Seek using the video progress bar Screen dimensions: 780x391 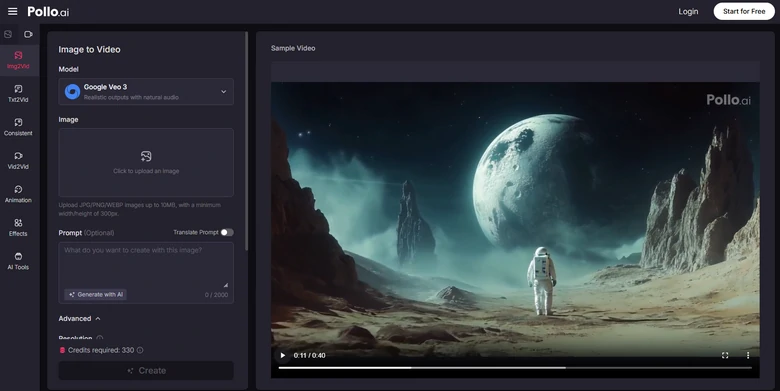point(515,368)
